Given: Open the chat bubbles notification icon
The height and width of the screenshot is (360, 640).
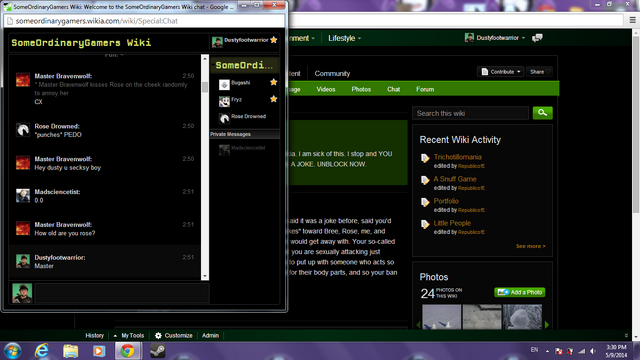Looking at the screenshot, I should [537, 38].
